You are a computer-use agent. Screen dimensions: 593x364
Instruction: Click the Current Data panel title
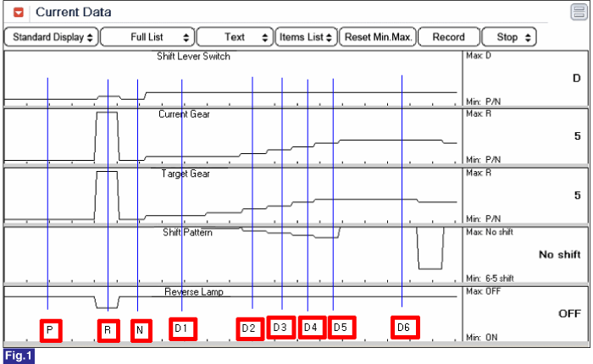(74, 12)
